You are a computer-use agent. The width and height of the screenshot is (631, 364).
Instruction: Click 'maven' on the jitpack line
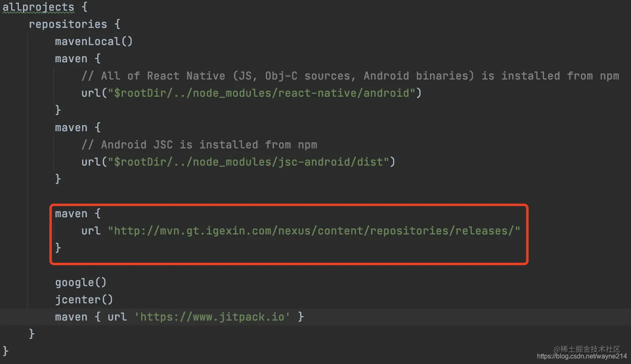tap(71, 317)
